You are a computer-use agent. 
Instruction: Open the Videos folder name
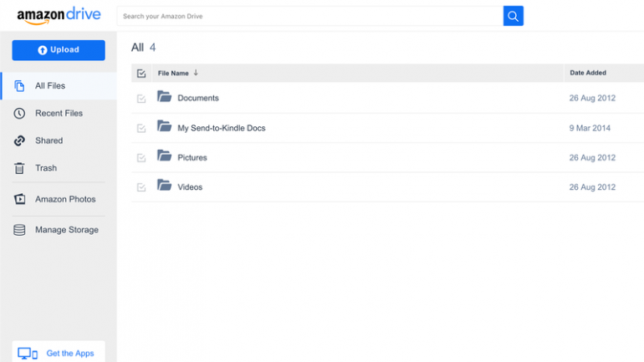click(x=190, y=187)
